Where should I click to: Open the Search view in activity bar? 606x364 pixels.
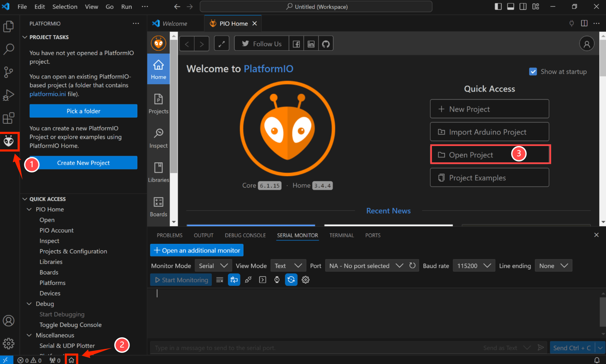tap(9, 49)
